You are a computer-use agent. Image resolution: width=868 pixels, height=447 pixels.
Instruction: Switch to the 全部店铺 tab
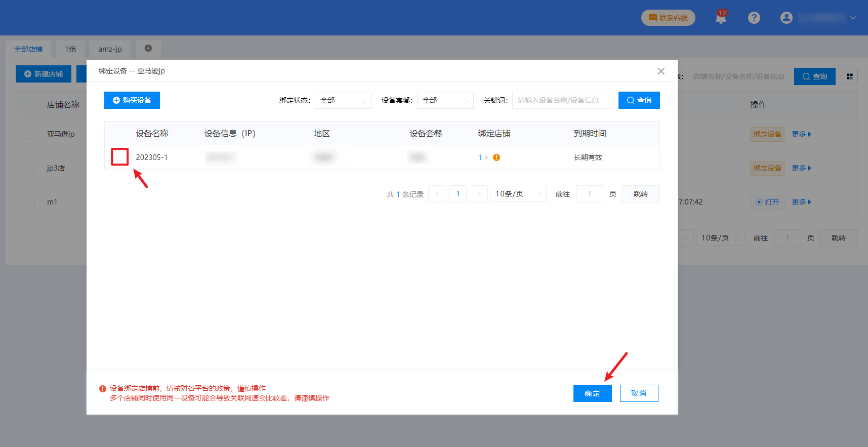28,49
